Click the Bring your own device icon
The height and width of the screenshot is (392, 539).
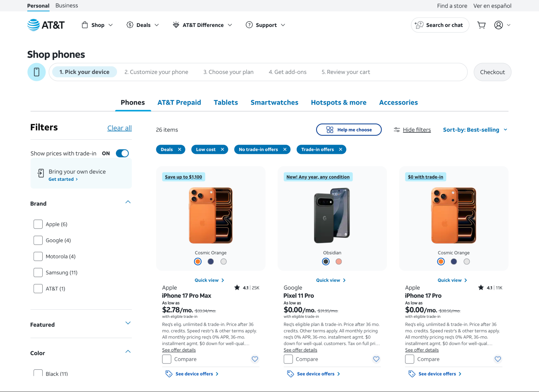tap(40, 173)
